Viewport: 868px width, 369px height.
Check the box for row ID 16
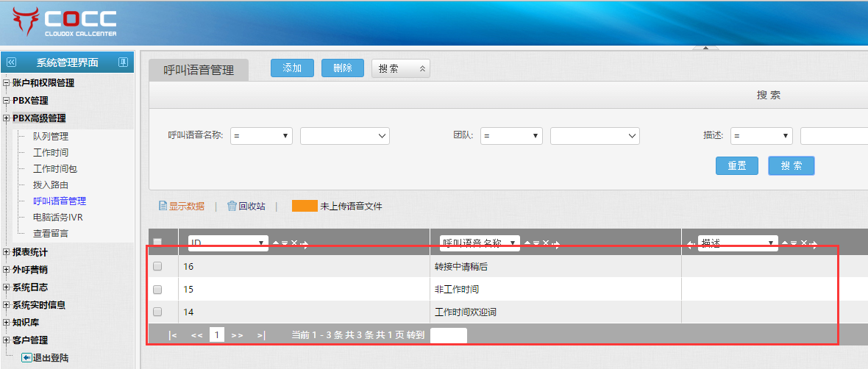[157, 267]
